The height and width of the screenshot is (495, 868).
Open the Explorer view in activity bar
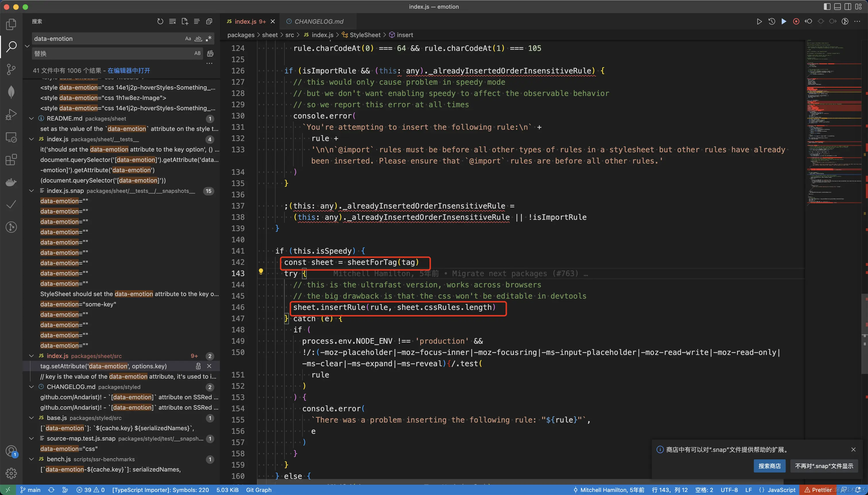coord(11,24)
